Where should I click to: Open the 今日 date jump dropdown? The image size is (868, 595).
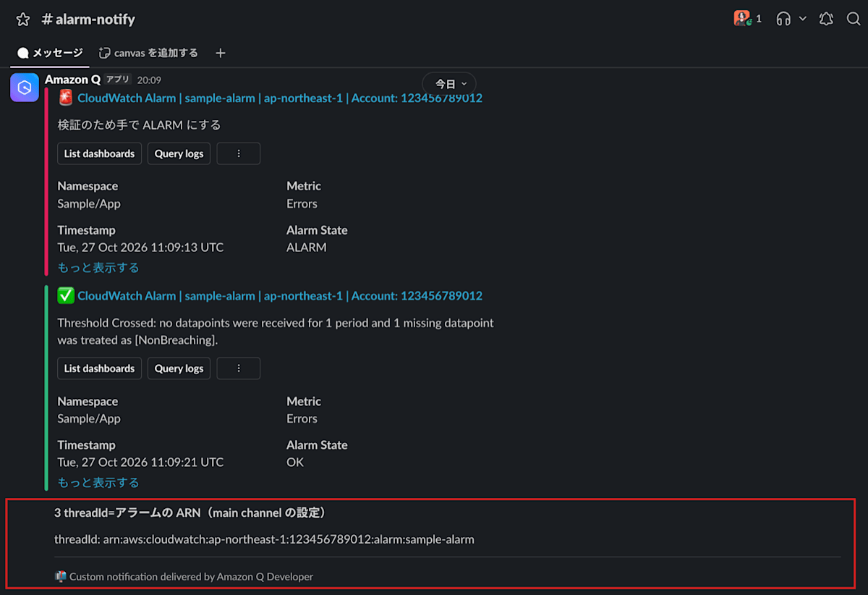[x=449, y=83]
